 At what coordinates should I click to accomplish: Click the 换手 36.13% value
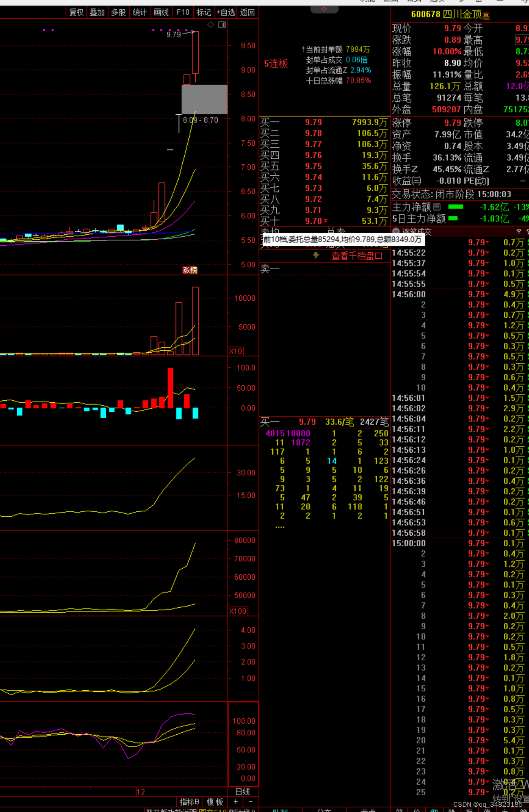[447, 158]
